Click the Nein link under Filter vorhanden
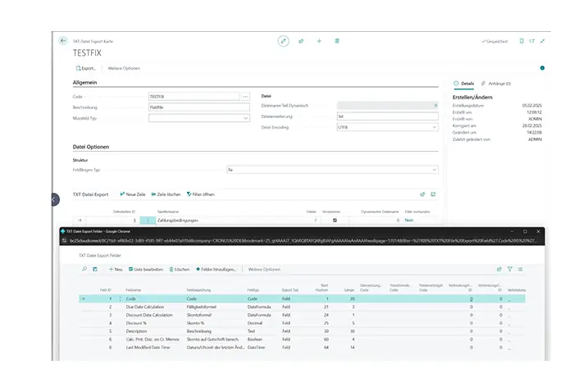Viewport: 587px width, 392px height. [x=409, y=220]
